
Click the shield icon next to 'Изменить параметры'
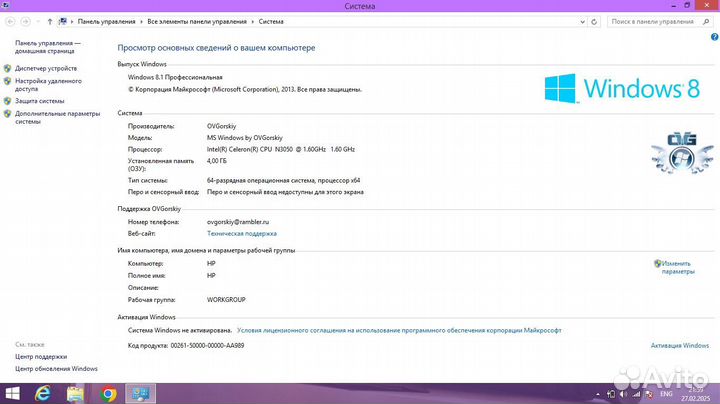(658, 264)
